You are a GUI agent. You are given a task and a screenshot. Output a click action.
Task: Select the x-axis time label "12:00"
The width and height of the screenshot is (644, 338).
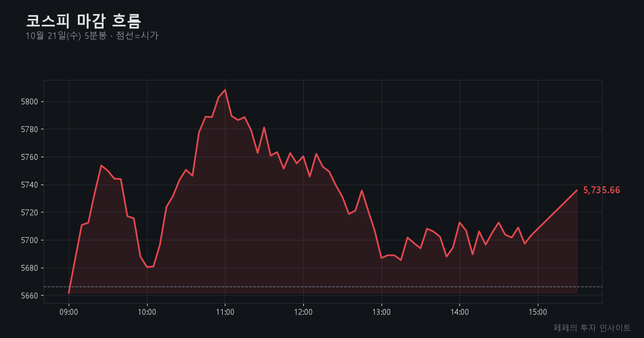point(303,312)
